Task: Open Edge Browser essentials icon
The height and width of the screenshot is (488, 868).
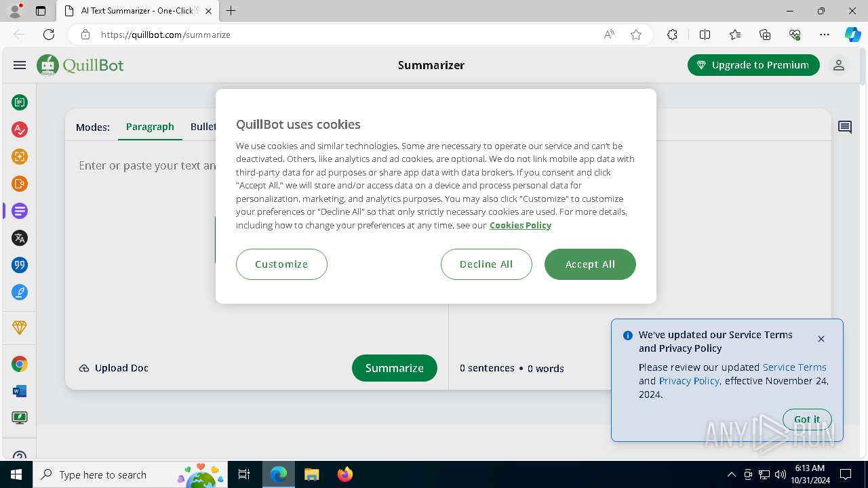Action: [795, 35]
